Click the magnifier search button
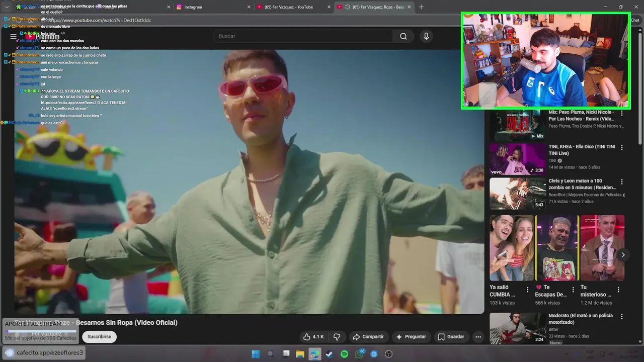The image size is (644, 362). [404, 36]
